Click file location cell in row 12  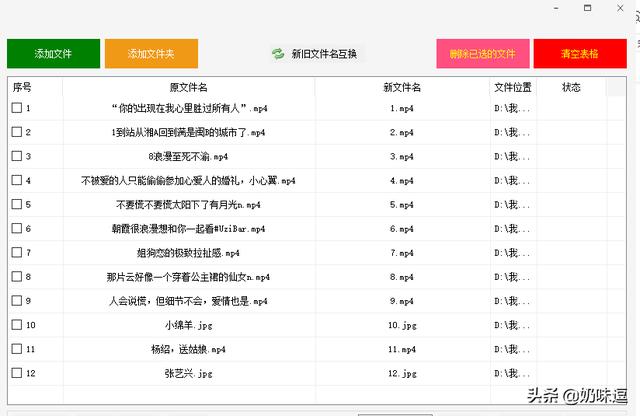coord(513,373)
